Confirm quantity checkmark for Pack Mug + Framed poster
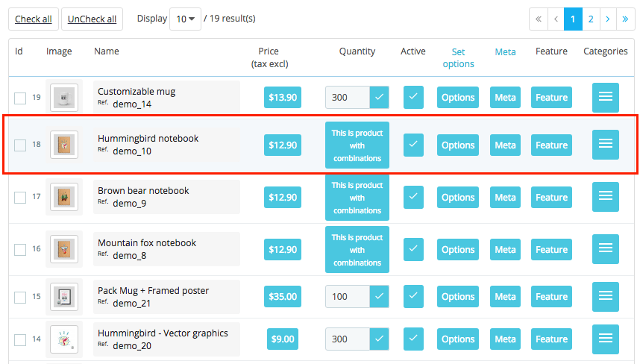Image resolution: width=640 pixels, height=364 pixels. [379, 296]
